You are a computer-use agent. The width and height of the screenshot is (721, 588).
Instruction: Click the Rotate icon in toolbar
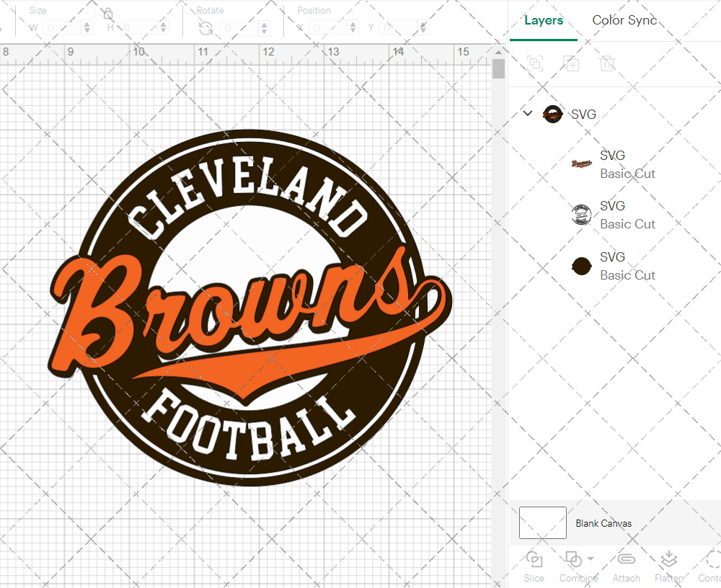point(205,28)
